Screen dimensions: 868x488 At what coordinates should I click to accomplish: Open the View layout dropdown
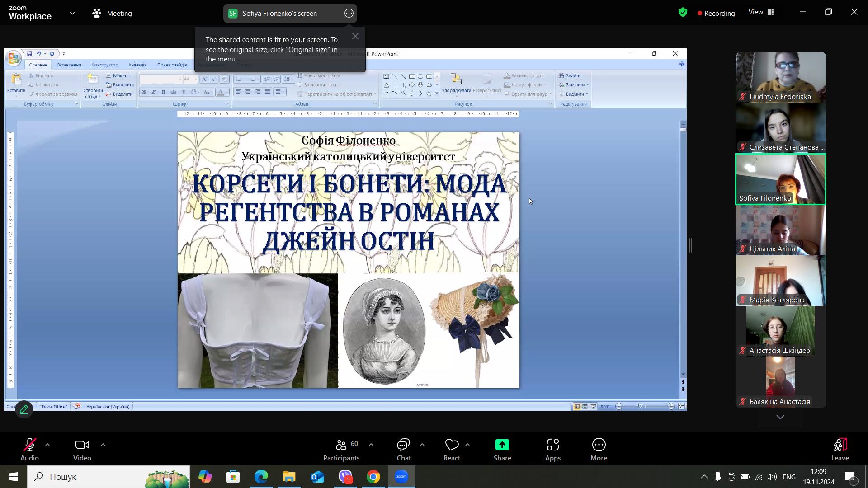click(761, 13)
